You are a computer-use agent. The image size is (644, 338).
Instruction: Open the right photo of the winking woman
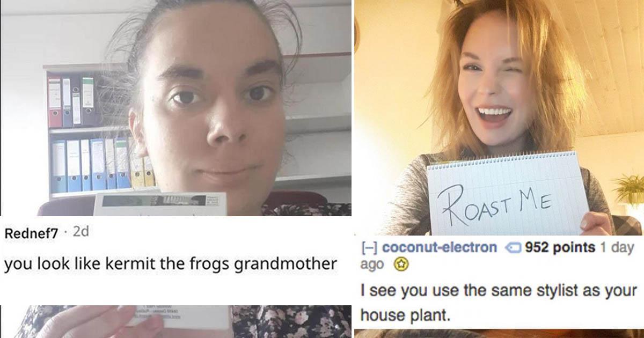click(x=499, y=117)
